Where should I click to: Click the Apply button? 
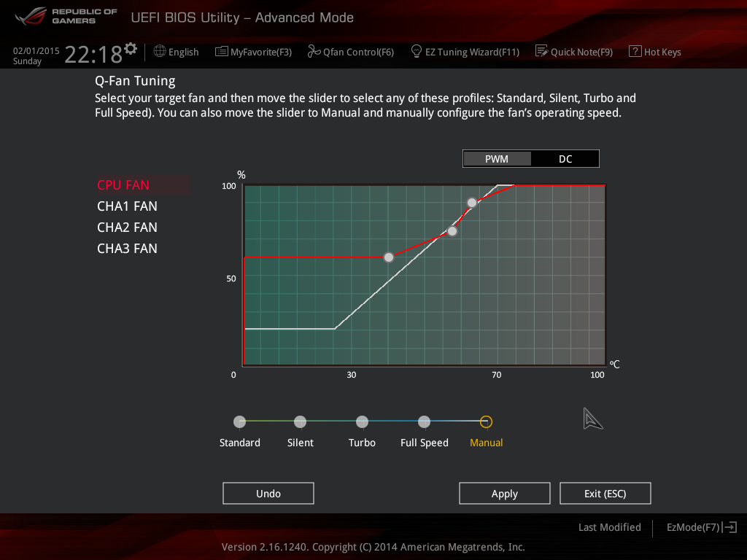coord(505,494)
